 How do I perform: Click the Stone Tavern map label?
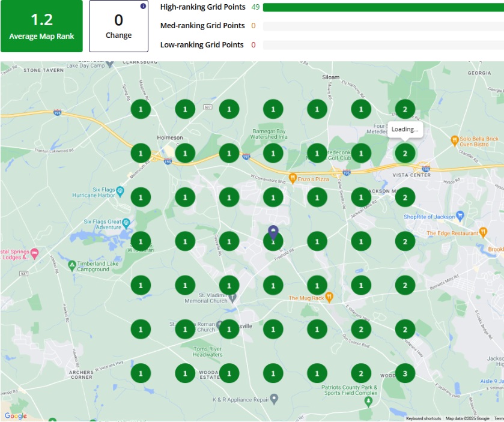click(x=43, y=70)
